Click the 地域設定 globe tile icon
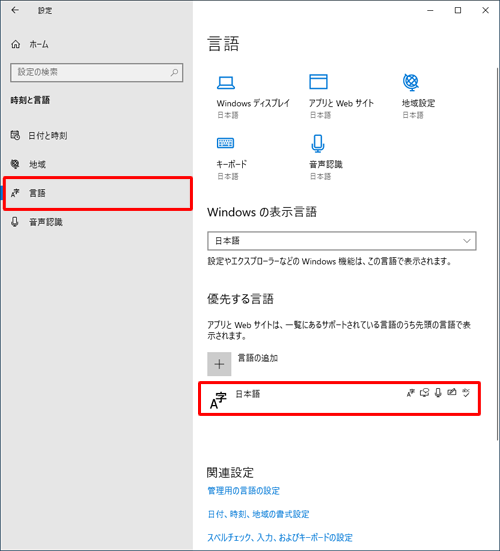Viewport: 500px width, 551px height. point(411,82)
